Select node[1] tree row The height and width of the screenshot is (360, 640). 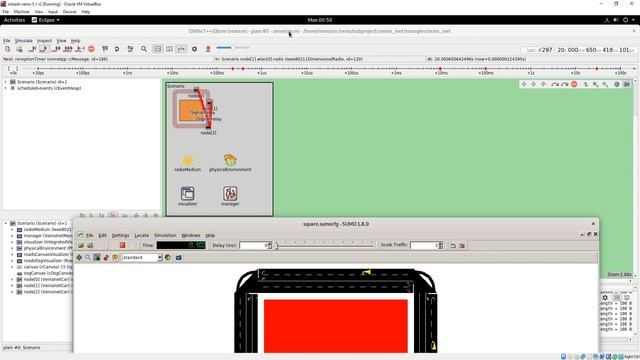coord(44,286)
